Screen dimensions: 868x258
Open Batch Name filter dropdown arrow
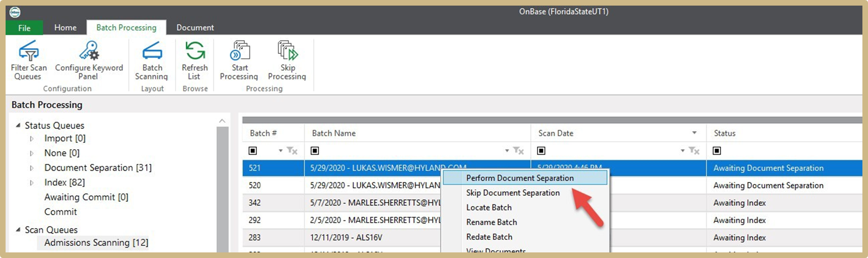coord(507,151)
